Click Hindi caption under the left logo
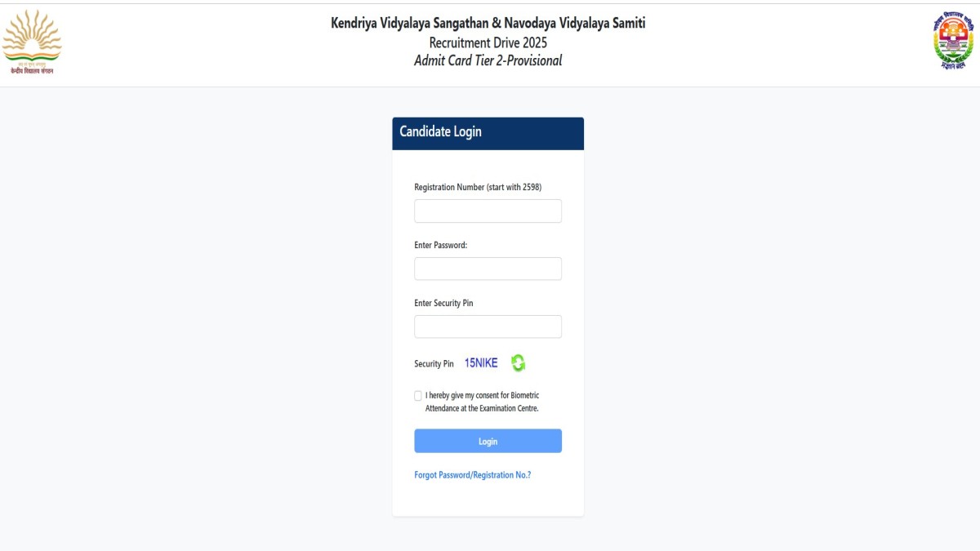 (x=32, y=71)
